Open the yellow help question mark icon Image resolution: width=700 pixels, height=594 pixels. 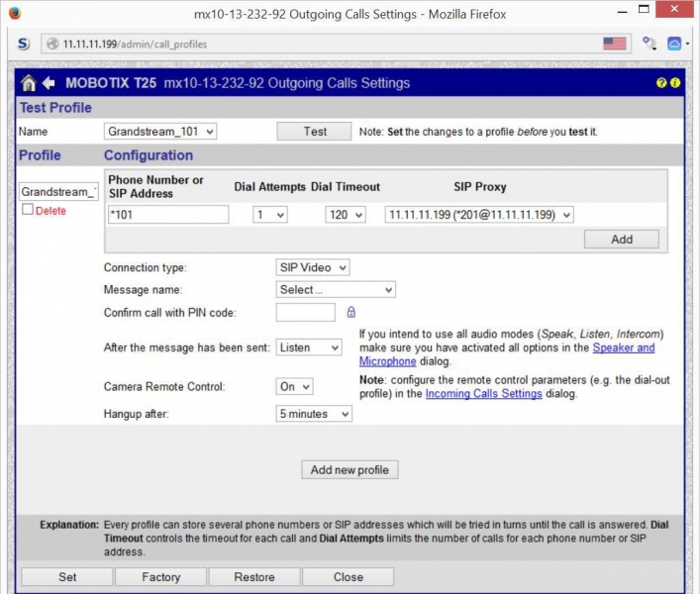tap(661, 82)
